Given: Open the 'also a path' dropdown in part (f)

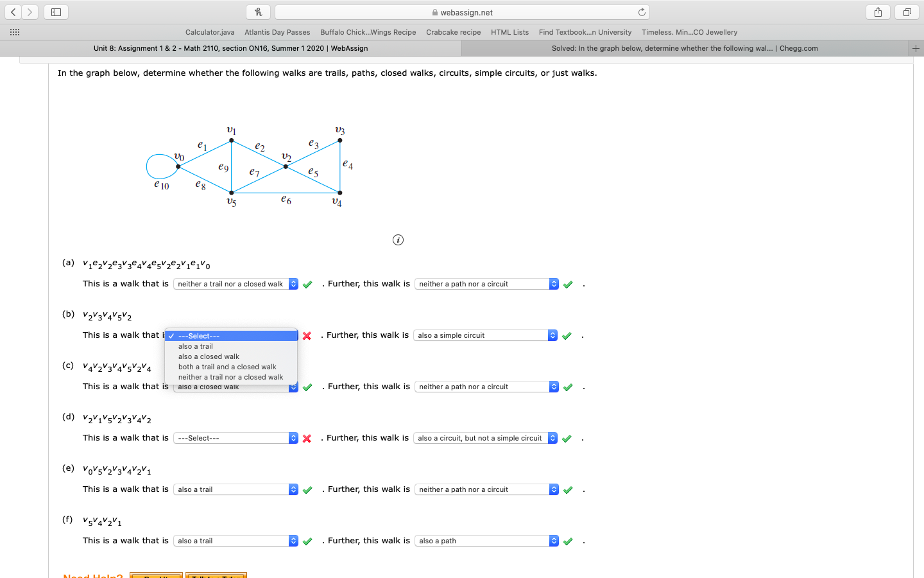Looking at the screenshot, I should pyautogui.click(x=484, y=540).
